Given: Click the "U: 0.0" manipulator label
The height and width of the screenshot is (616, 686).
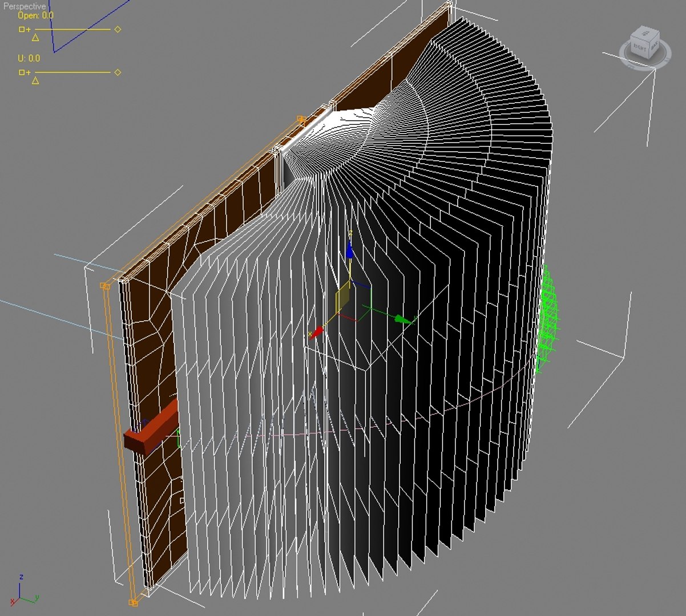Looking at the screenshot, I should 29,58.
